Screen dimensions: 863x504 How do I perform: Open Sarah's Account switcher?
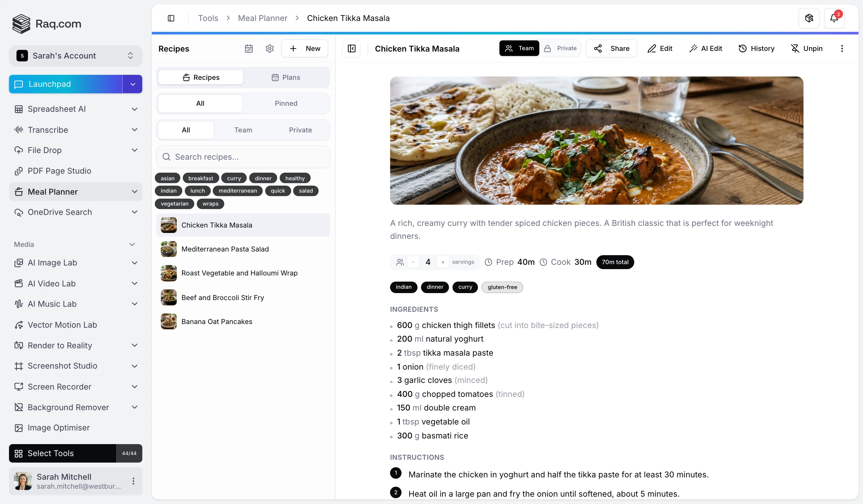pyautogui.click(x=75, y=56)
